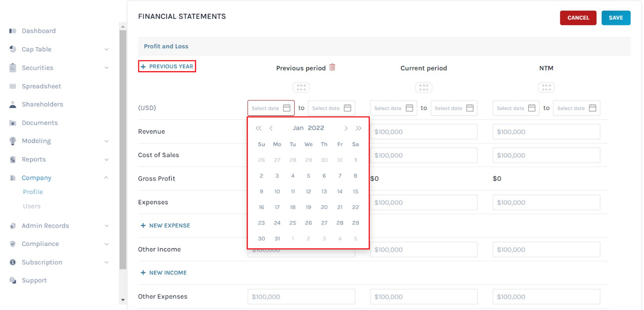Click drag handle under Current period
Screen dimensions: 644x310
pyautogui.click(x=424, y=87)
